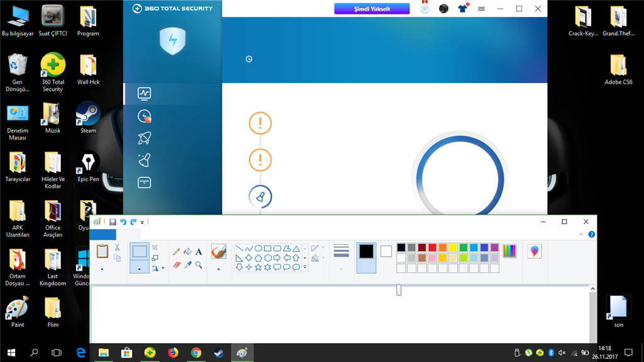Click the Paste clipboard icon in Paint
This screenshot has width=644, height=362.
coord(103,251)
